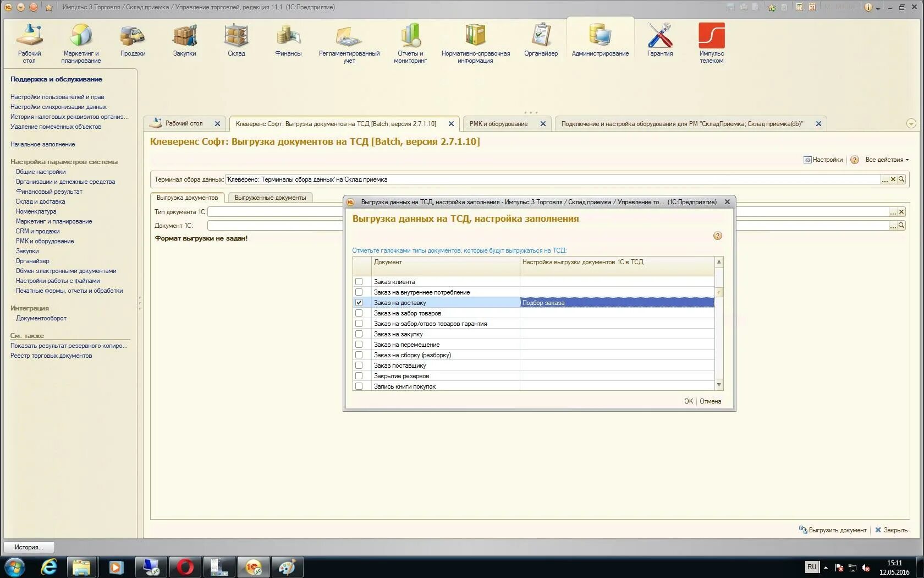
Task: Click search icon in Терминал сбора данных field
Action: click(901, 179)
